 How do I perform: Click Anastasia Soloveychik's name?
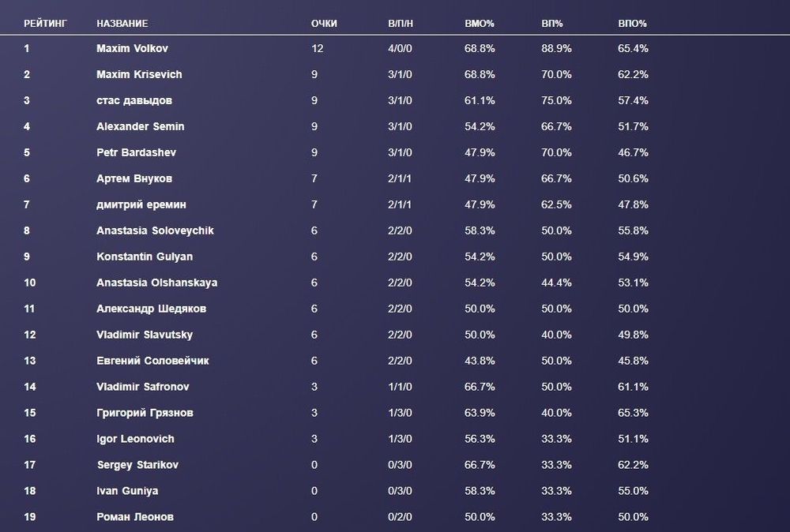point(155,231)
